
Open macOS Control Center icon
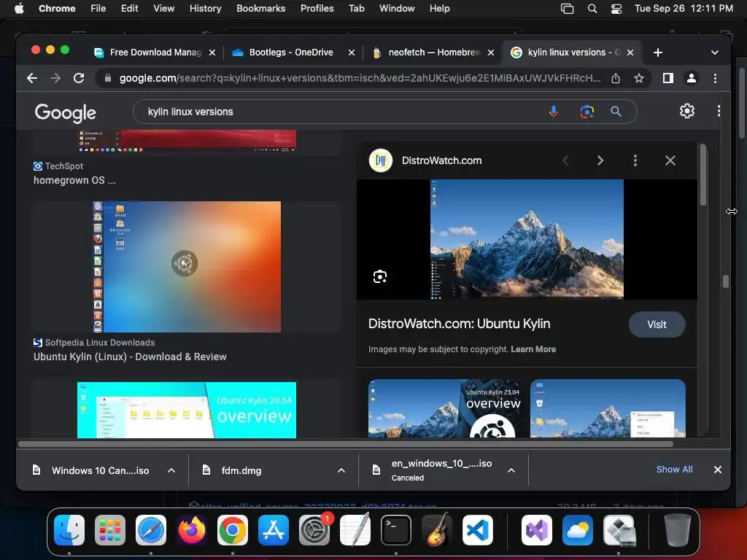click(616, 9)
